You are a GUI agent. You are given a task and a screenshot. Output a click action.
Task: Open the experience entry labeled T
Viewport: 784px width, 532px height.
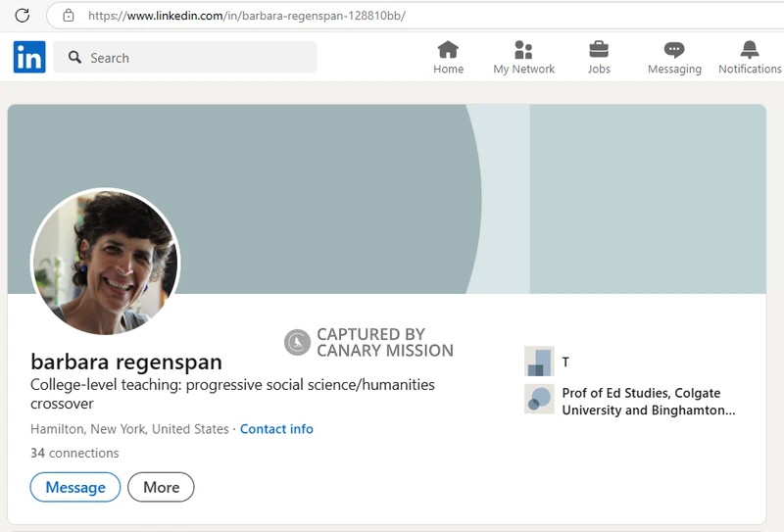click(x=565, y=362)
